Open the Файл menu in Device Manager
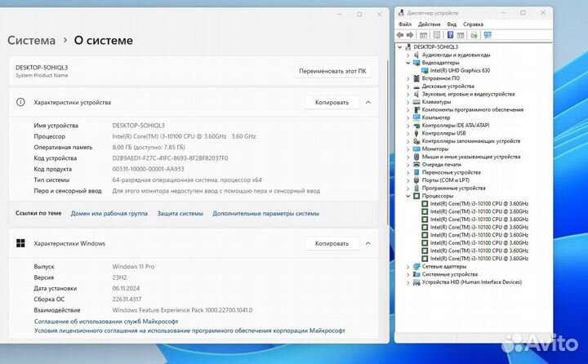The image size is (588, 364). [404, 24]
